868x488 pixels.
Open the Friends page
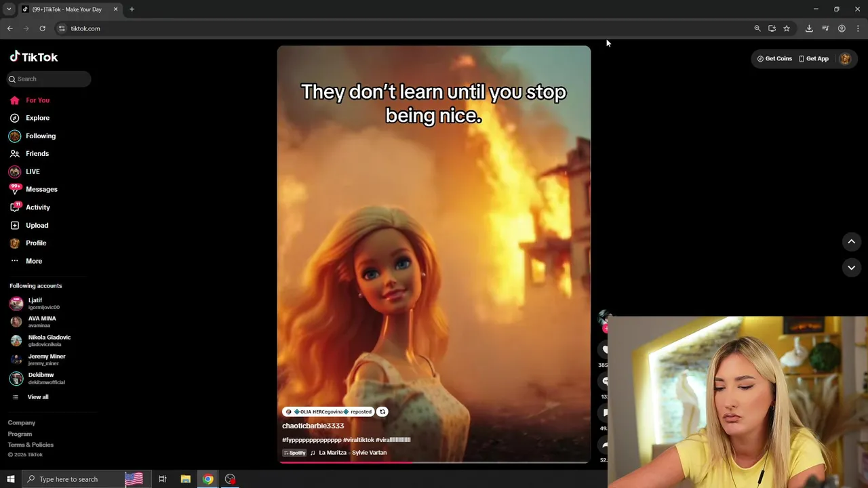click(x=37, y=154)
